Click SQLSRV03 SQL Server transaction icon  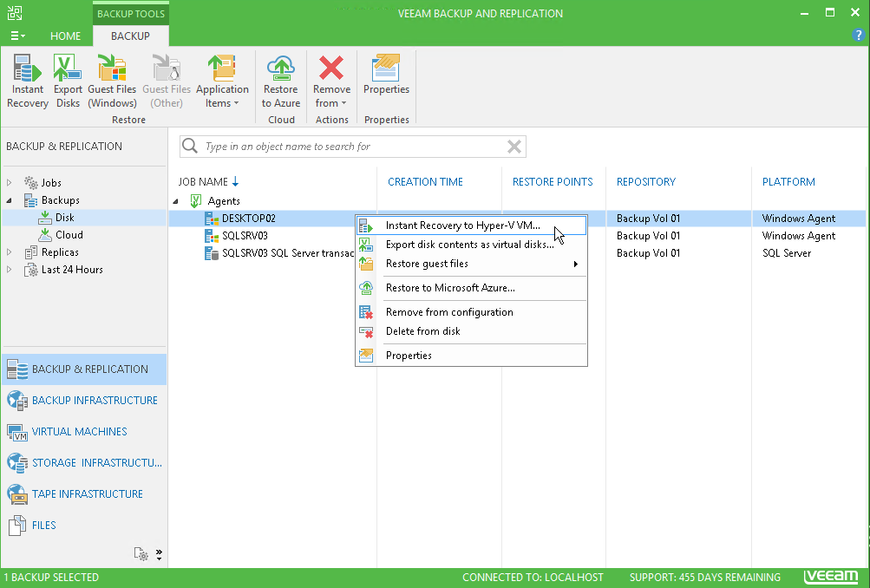click(x=212, y=253)
